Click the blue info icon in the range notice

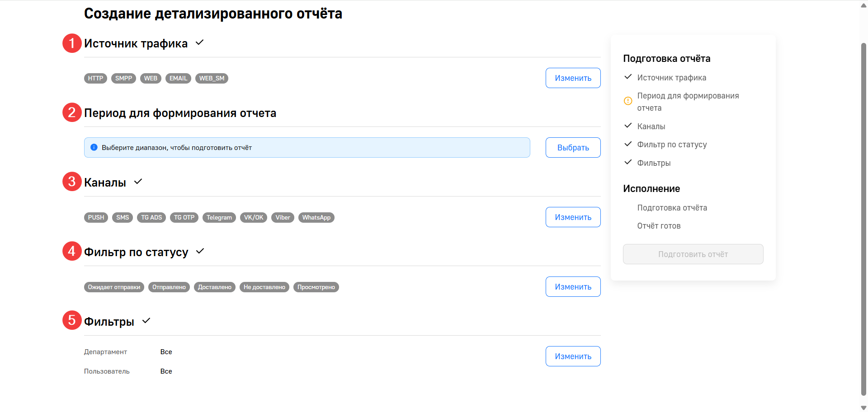click(94, 147)
